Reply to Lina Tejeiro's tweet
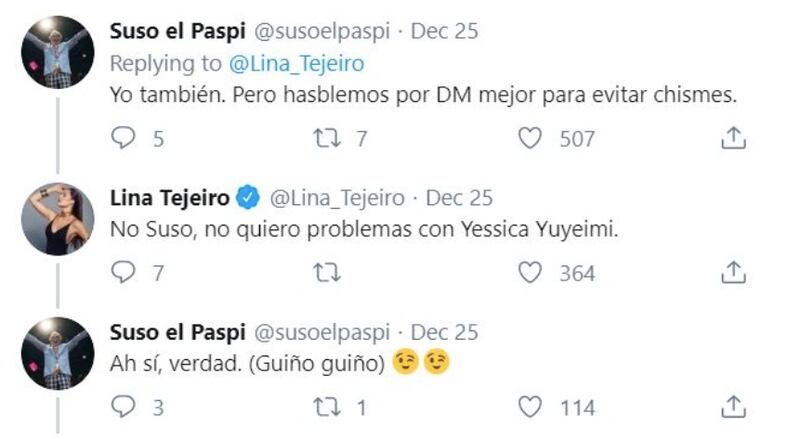Image resolution: width=800 pixels, height=439 pixels. tap(123, 272)
